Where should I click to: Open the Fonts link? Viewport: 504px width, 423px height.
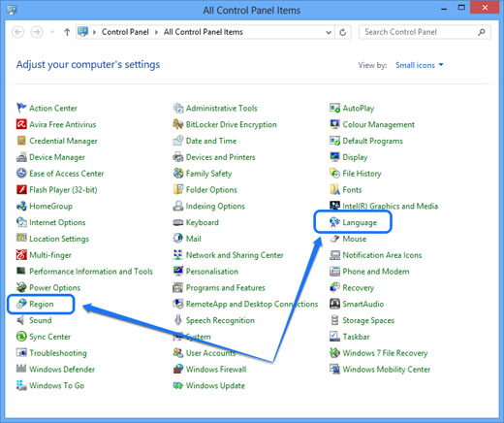click(x=352, y=190)
